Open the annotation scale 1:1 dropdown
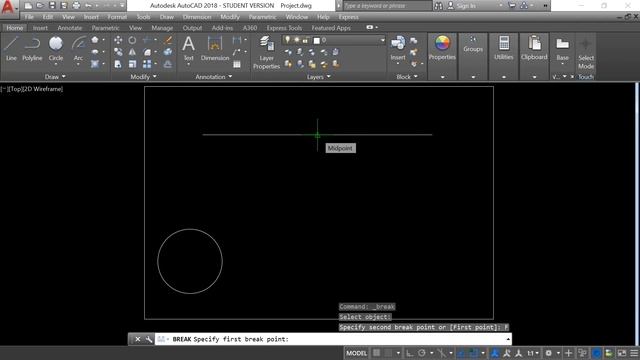Viewport: 640px width, 360px height. [533, 353]
